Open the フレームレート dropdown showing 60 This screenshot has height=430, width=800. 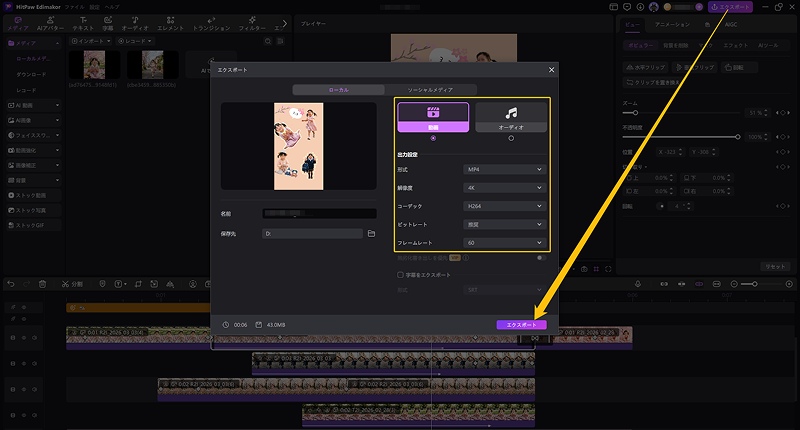point(504,243)
